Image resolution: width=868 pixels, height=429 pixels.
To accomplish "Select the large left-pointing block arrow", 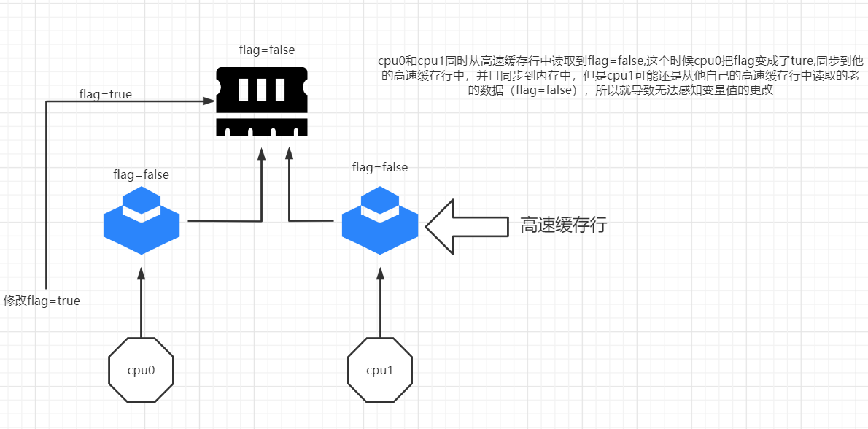I will [467, 227].
